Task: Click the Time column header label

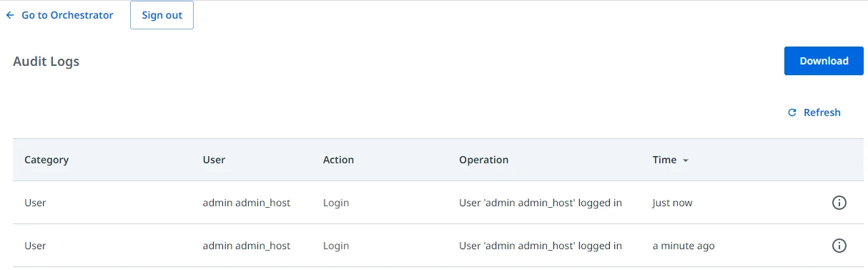Action: coord(664,160)
